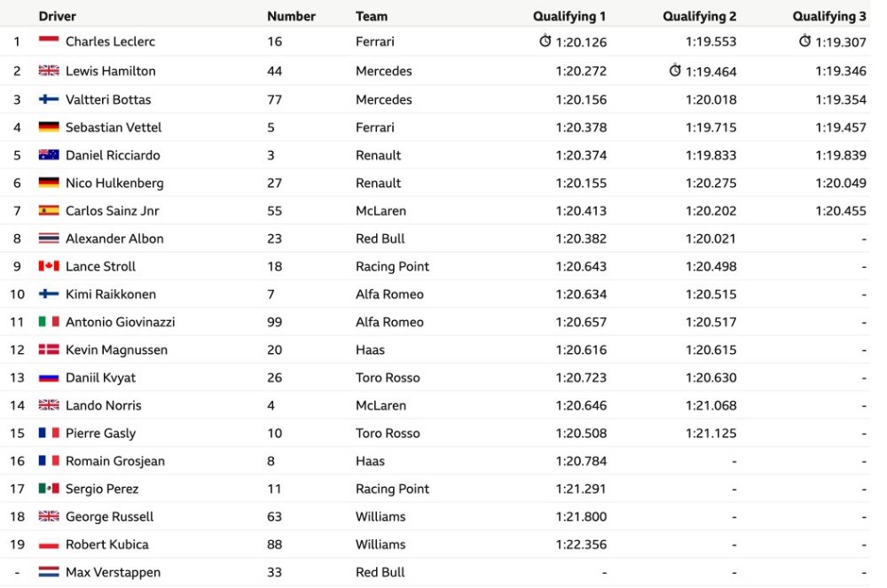Click Toro Rosso team in Daniil Kvyat's row
Screen dimensions: 887x588
388,378
